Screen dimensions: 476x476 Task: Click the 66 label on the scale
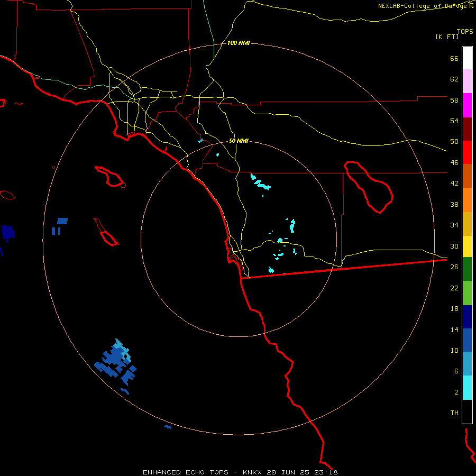click(x=454, y=59)
